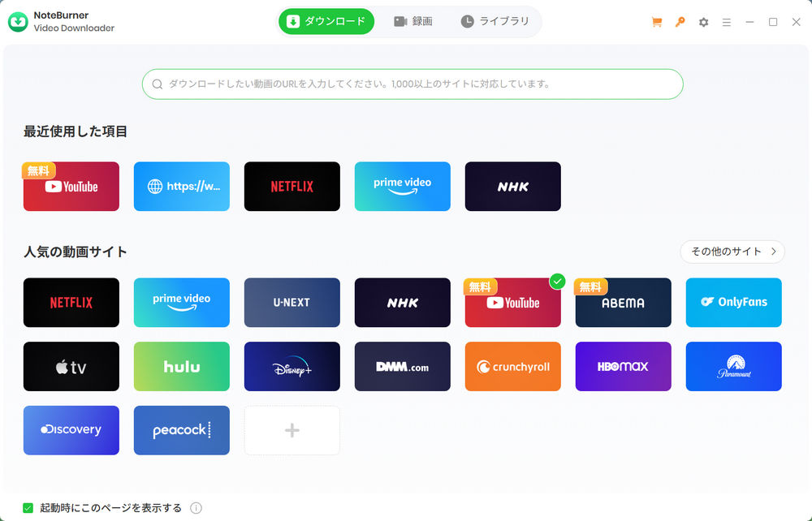Image resolution: width=812 pixels, height=521 pixels.
Task: Select the Apple TV site tile
Action: [71, 366]
